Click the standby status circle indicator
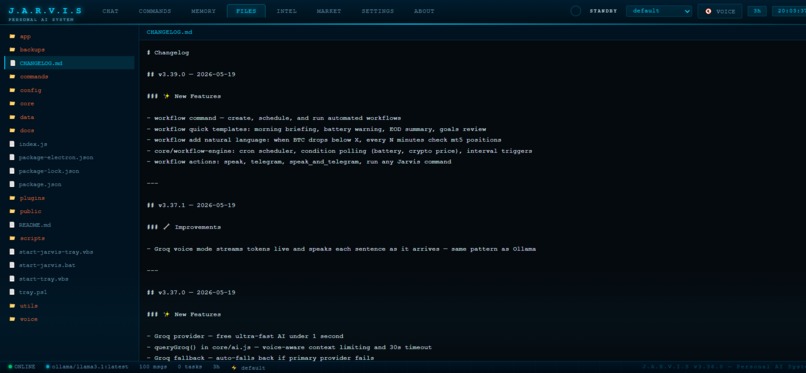 coord(576,11)
